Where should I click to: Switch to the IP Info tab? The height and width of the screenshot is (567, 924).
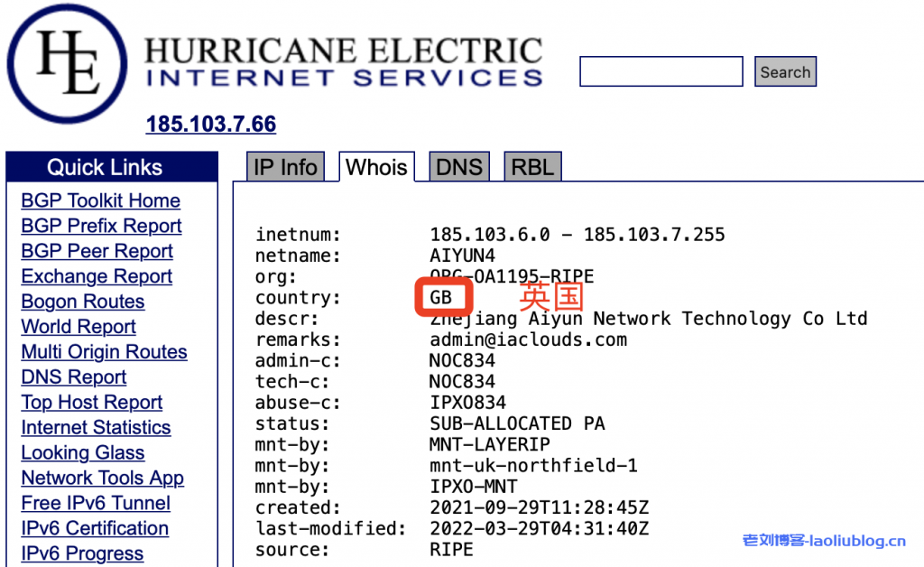[285, 167]
